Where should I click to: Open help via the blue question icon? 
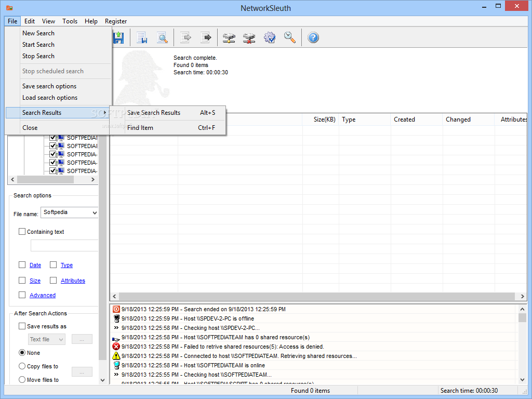[x=313, y=37]
